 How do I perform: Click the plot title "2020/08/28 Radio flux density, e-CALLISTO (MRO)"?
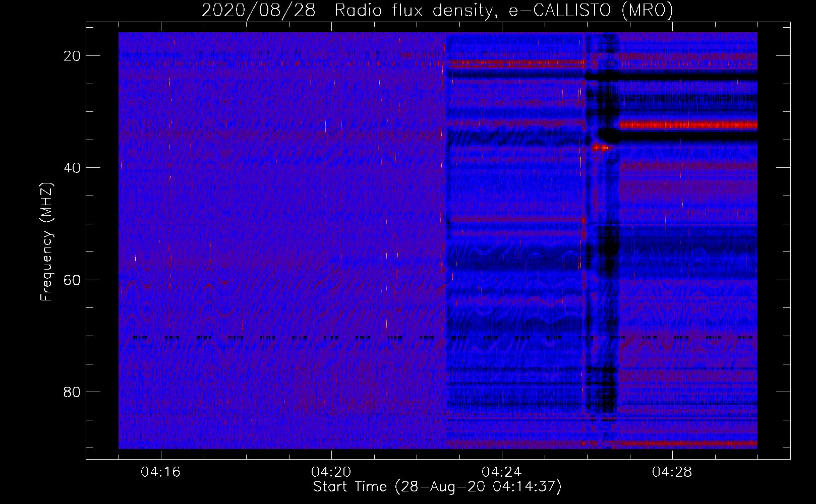437,10
